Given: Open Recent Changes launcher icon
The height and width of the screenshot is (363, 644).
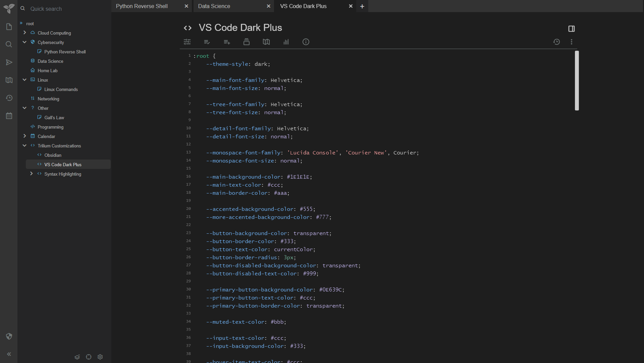Looking at the screenshot, I should click(9, 98).
